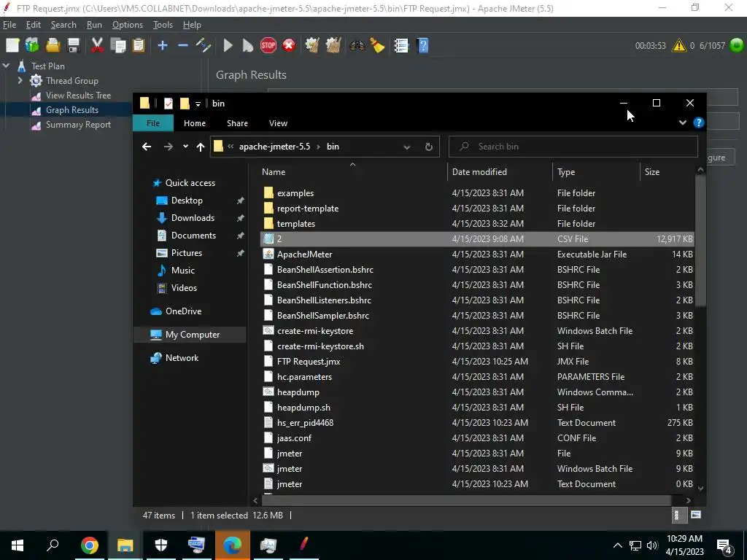747x560 pixels.
Task: Click Start no pauses icon
Action: point(248,46)
